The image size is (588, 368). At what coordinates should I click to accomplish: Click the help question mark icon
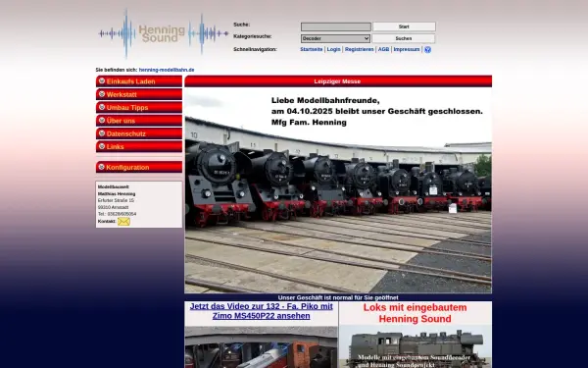click(x=427, y=50)
